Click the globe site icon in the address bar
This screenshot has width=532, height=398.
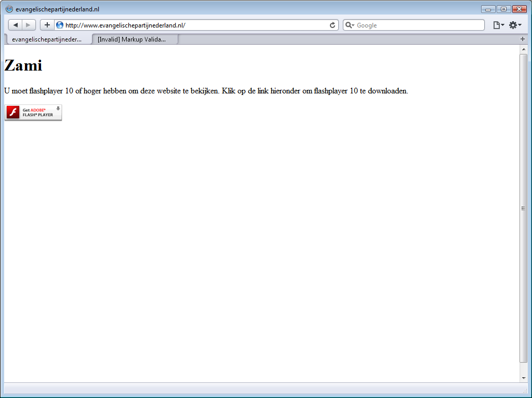pyautogui.click(x=60, y=25)
